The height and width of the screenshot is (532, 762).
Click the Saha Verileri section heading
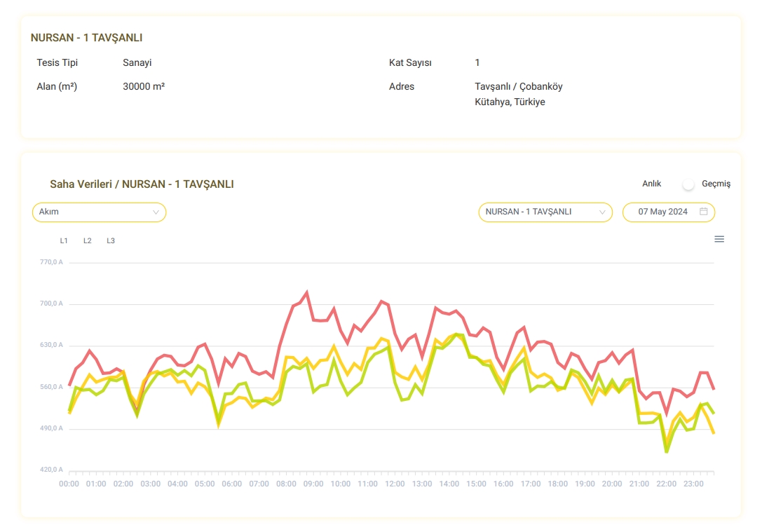(x=142, y=184)
